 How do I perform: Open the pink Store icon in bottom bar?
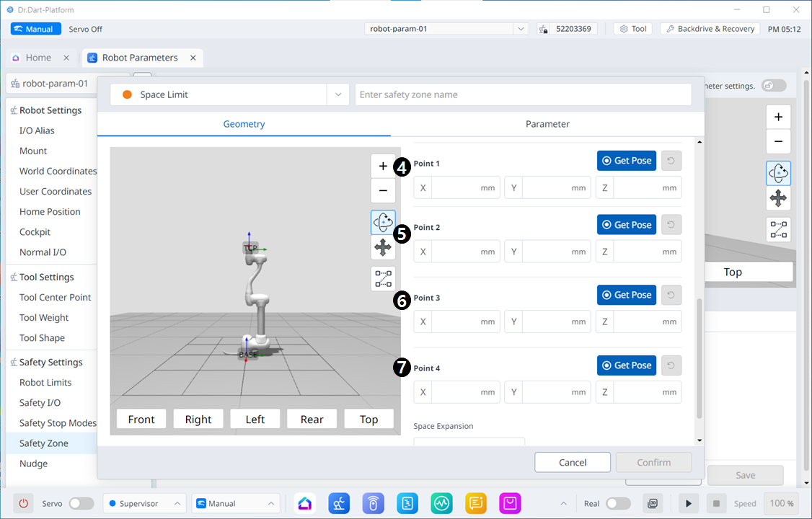point(511,503)
